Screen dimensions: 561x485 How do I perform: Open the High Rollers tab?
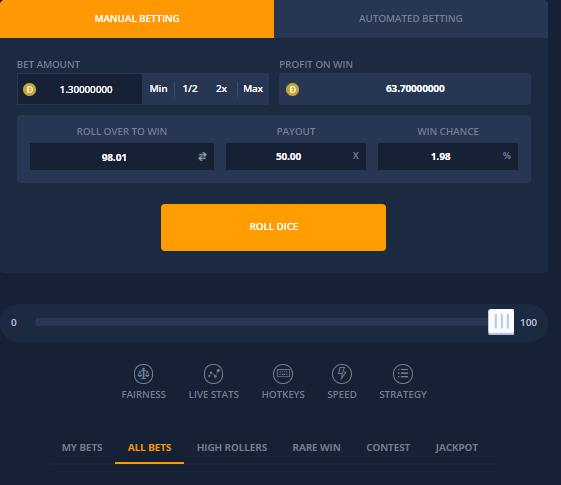[x=232, y=447]
